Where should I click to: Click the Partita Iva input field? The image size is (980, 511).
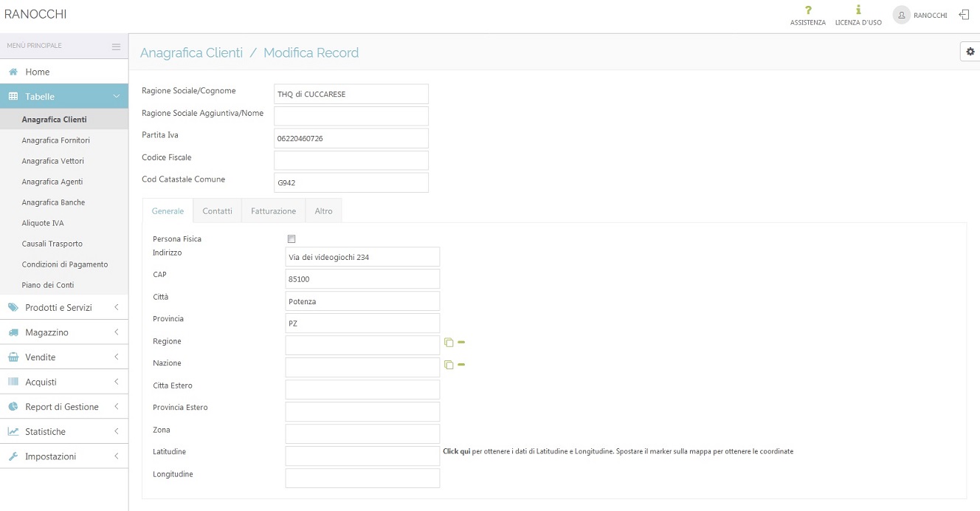click(x=351, y=138)
